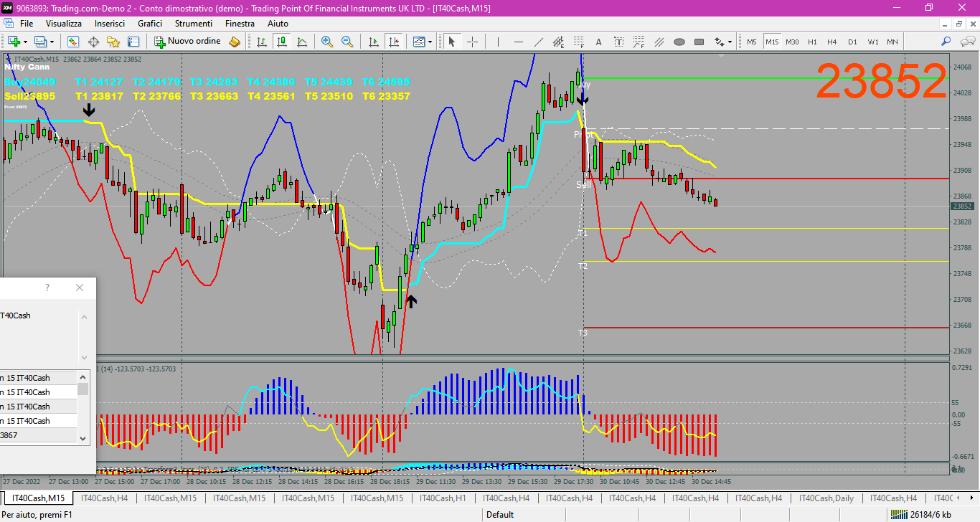The height and width of the screenshot is (522, 980).
Task: Switch to H1 timeframe
Action: click(812, 42)
